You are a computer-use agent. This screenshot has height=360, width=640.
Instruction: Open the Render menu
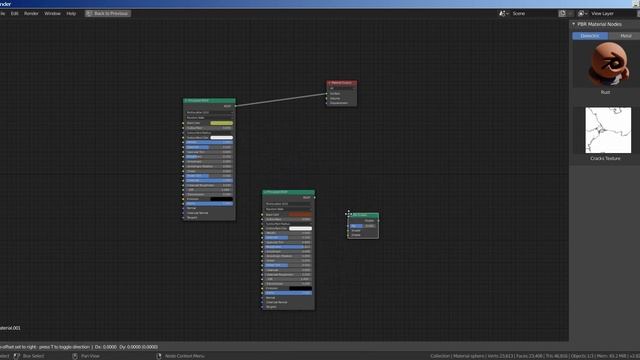click(31, 13)
